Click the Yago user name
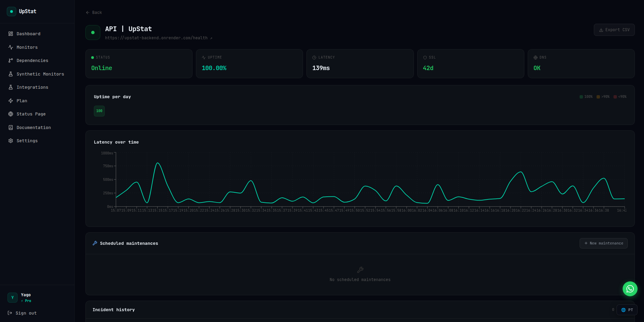Image resolution: width=644 pixels, height=322 pixels. click(26, 295)
